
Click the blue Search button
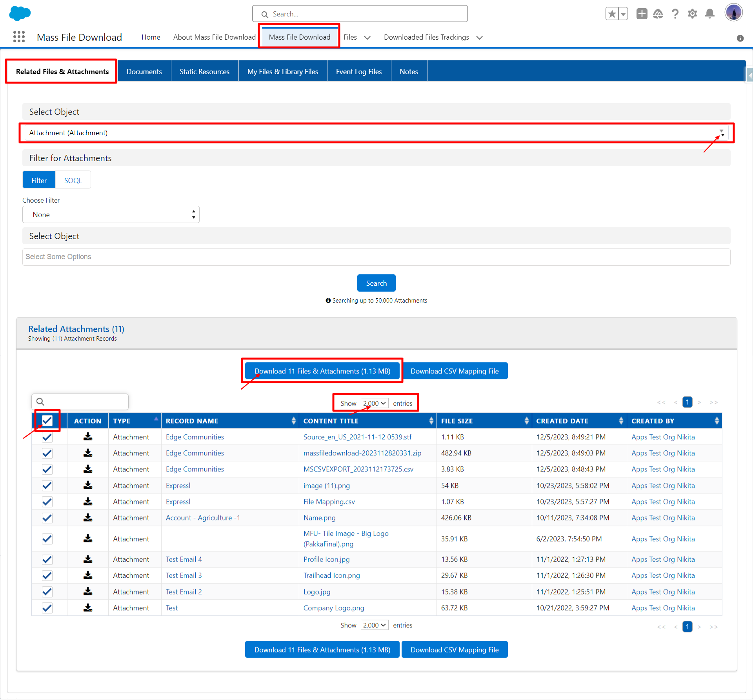[x=376, y=283]
